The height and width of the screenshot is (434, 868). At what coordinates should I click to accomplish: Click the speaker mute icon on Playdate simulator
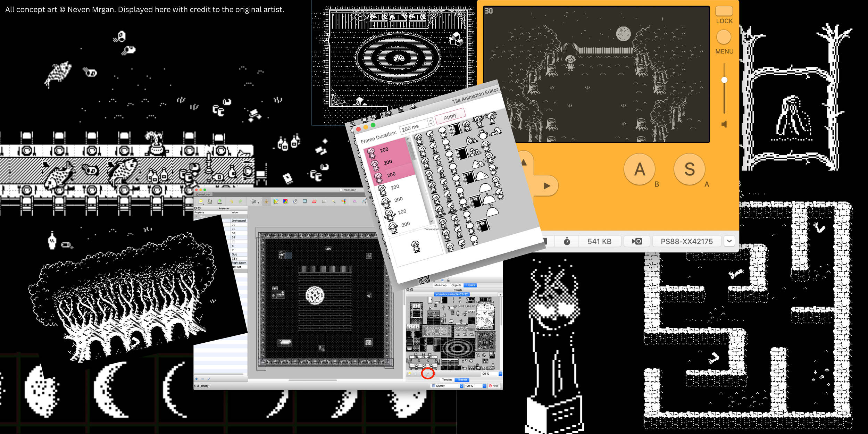pyautogui.click(x=724, y=124)
